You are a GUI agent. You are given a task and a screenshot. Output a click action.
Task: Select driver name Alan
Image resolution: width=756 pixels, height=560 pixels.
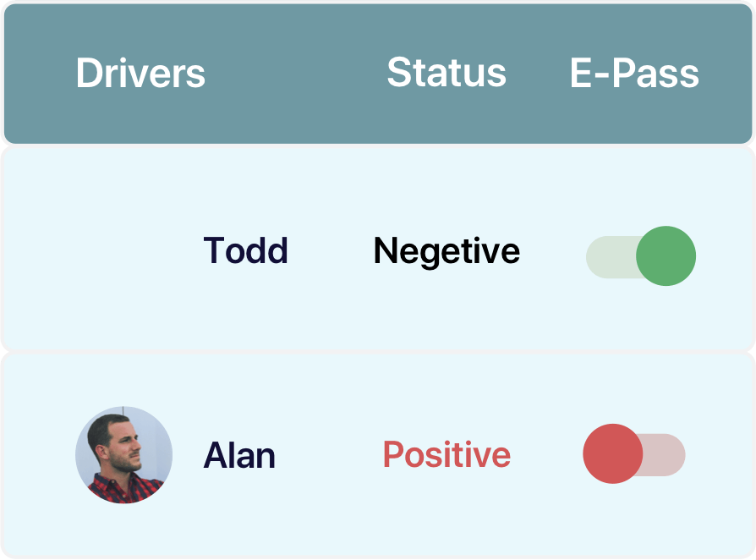(x=239, y=456)
